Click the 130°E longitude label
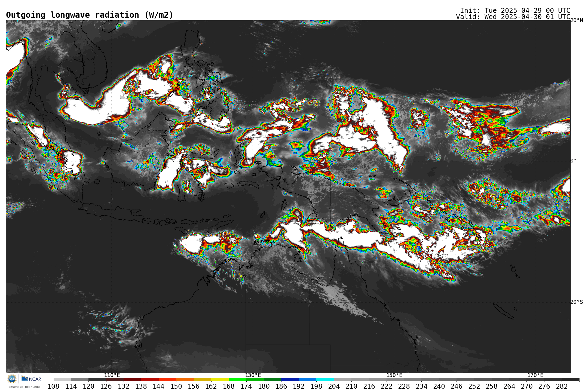The height and width of the screenshot is (390, 588). [253, 375]
